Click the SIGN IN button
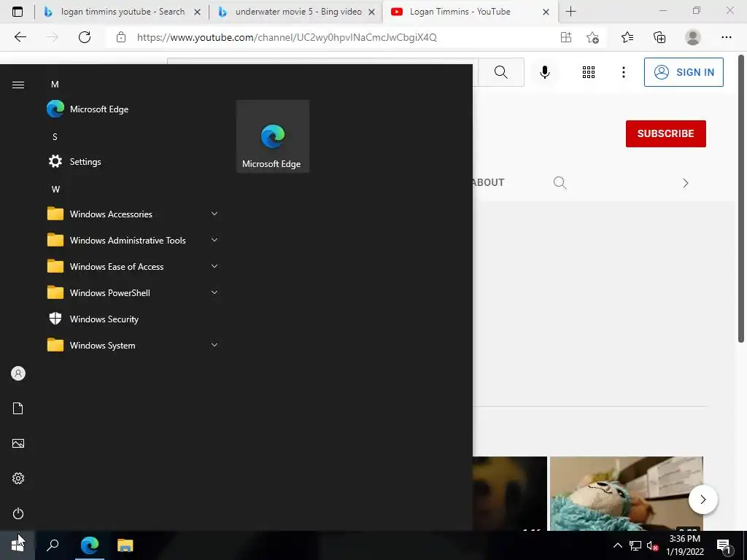 [x=684, y=72]
